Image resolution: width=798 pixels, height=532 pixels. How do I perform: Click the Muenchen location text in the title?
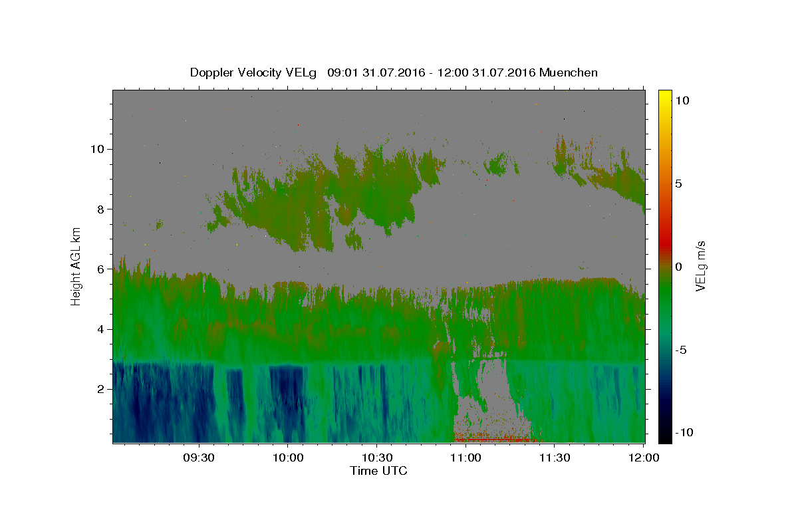tap(569, 72)
